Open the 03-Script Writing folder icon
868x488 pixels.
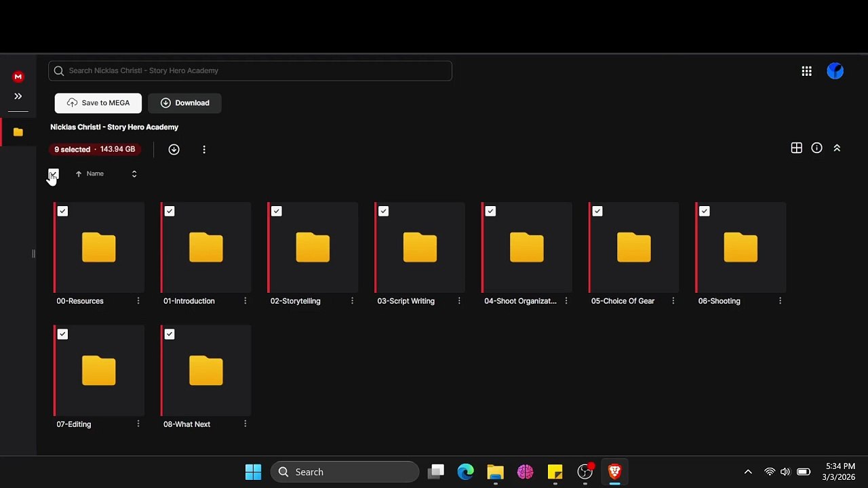(x=420, y=247)
